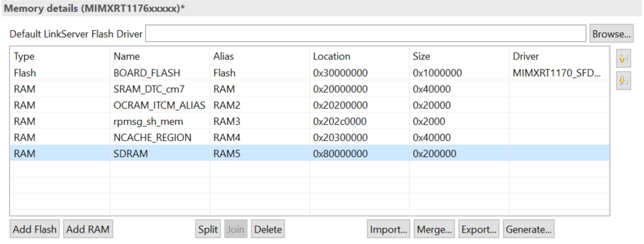Click the RAM alias of SRAM_DTC_cm7
Screen dimensions: 644x244
click(259, 89)
